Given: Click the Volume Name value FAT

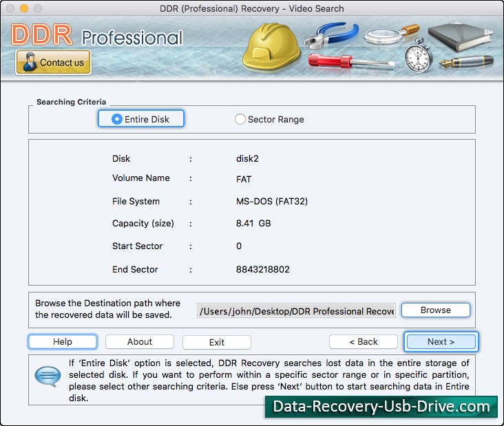Looking at the screenshot, I should 244,179.
